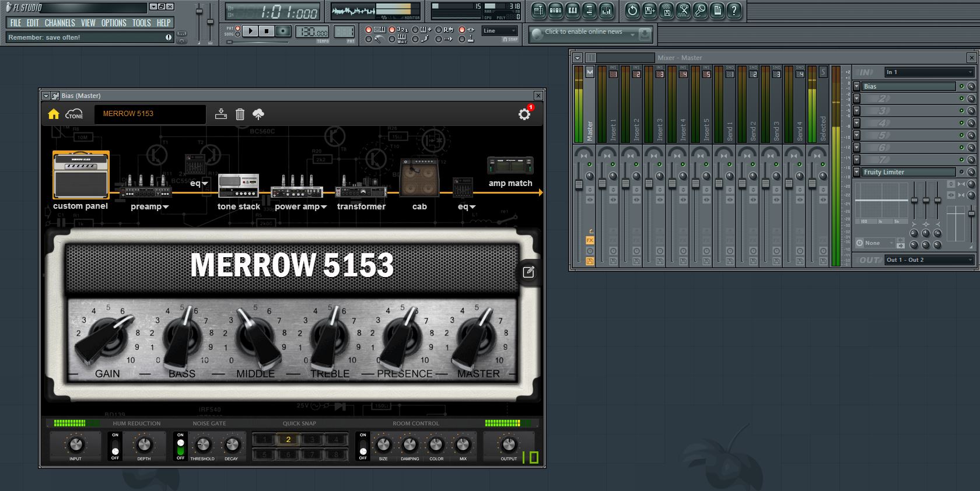Show the Browser panel icon
The height and width of the screenshot is (491, 980).
(589, 10)
